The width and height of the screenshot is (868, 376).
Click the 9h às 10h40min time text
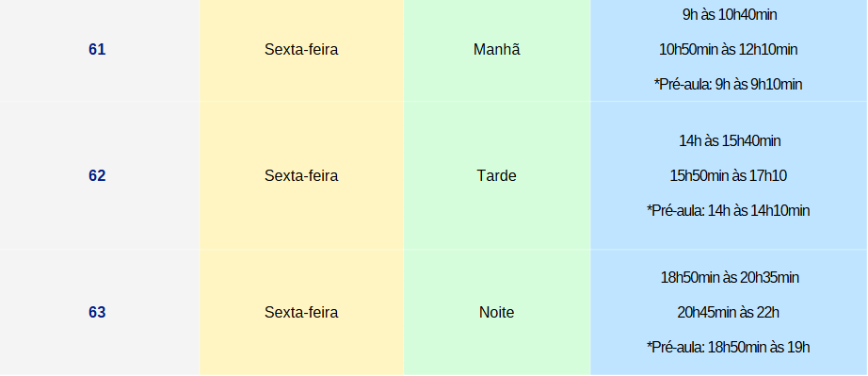point(729,15)
